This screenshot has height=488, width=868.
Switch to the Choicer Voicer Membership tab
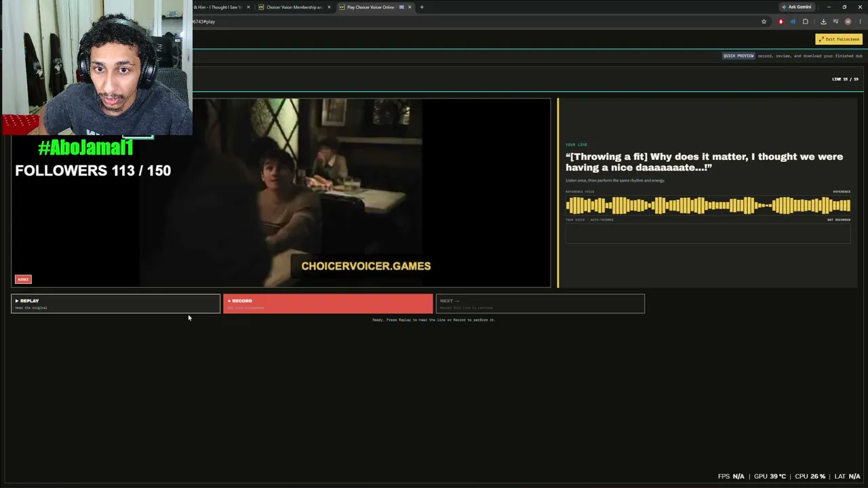(294, 7)
